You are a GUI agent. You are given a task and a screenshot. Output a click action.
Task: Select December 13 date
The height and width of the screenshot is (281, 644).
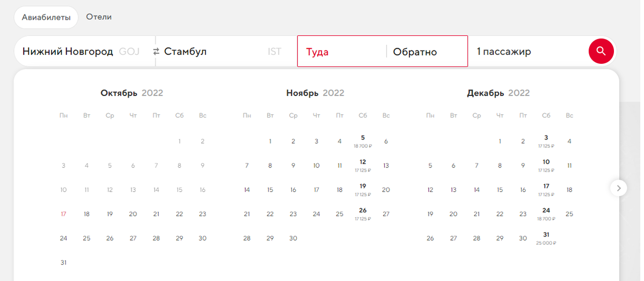pyautogui.click(x=453, y=190)
